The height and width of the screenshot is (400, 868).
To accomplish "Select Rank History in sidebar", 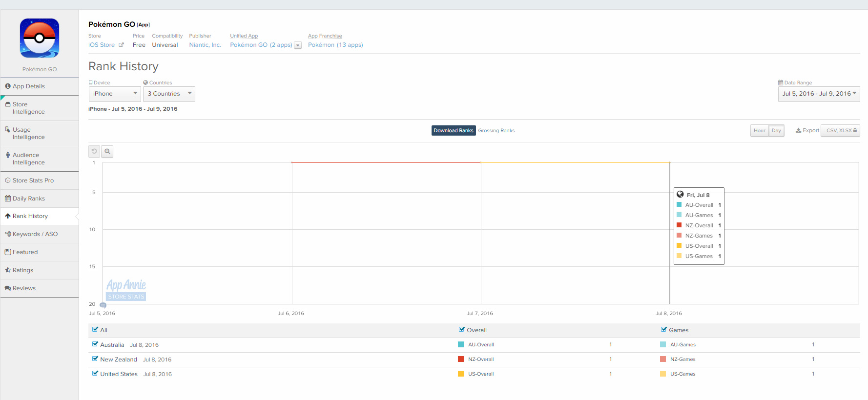I will (40, 216).
